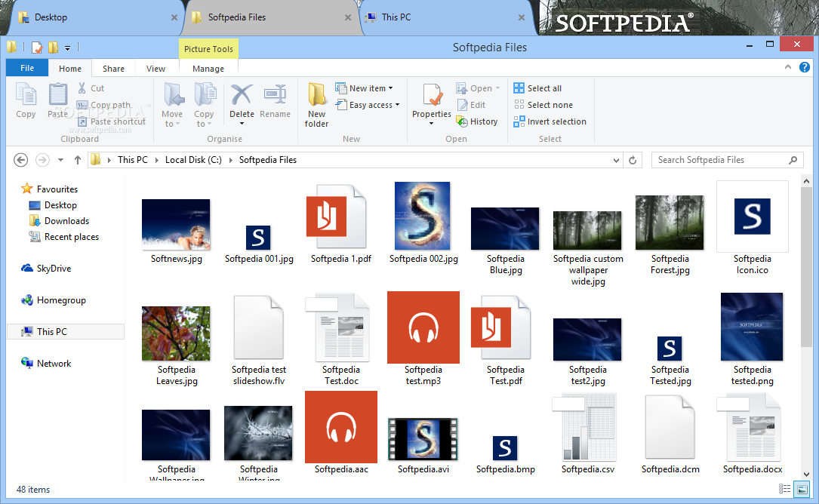Viewport: 819px width, 504px height.
Task: Expand the address bar history dropdown
Action: point(617,160)
